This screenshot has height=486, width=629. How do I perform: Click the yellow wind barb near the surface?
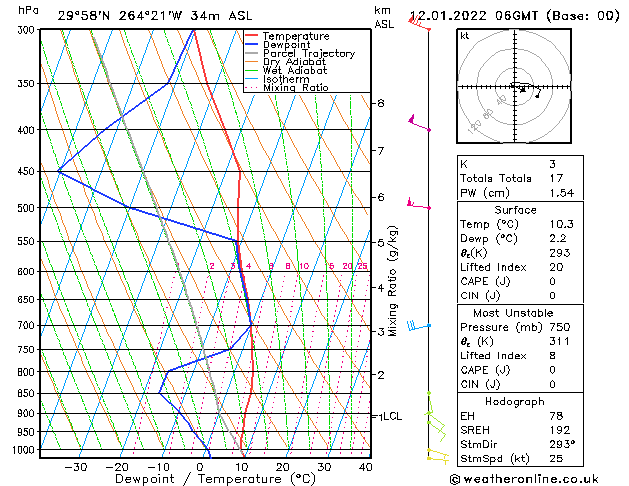click(x=438, y=456)
